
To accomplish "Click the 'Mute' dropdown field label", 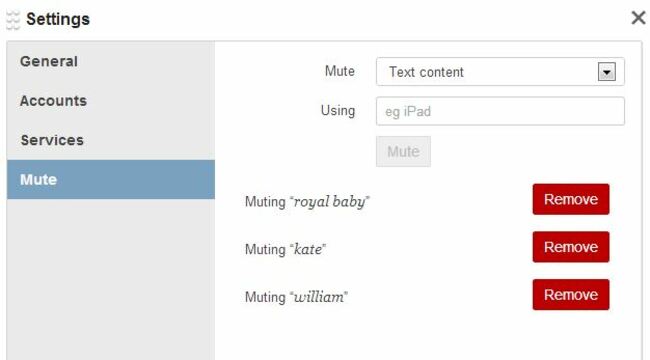I will (340, 71).
